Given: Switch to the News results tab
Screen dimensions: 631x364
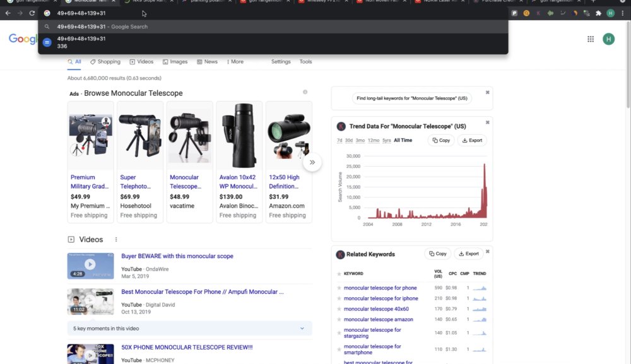Looking at the screenshot, I should pyautogui.click(x=207, y=62).
